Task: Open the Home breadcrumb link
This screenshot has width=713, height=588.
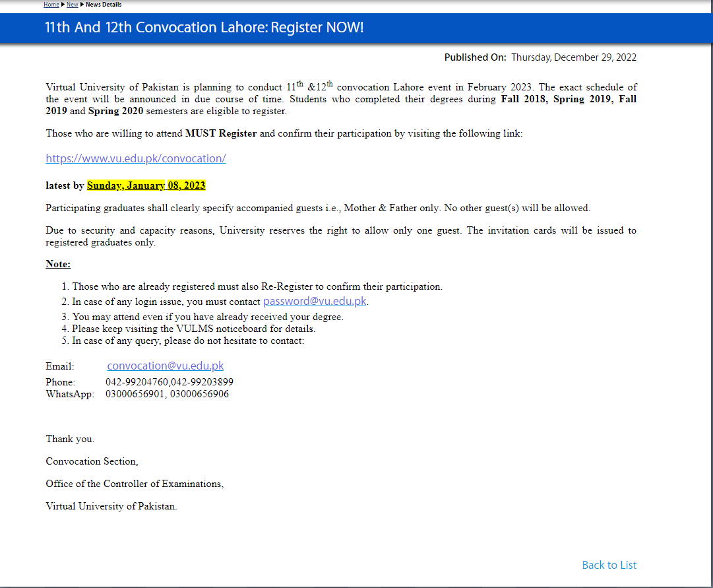Action: [51, 5]
